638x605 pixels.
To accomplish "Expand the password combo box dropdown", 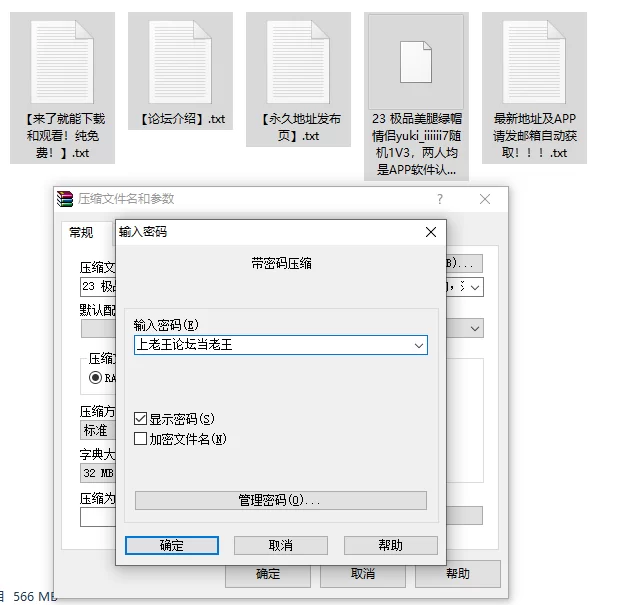I will (419, 345).
